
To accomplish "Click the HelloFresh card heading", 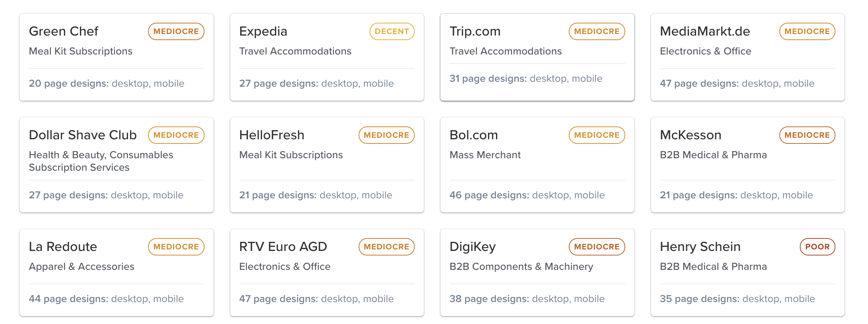I will 272,135.
